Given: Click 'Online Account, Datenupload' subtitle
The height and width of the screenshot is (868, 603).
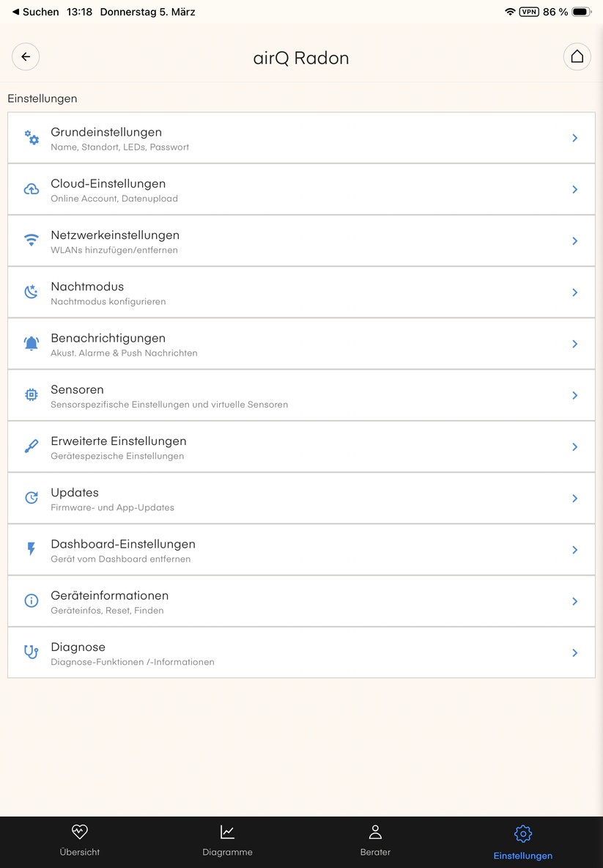Looking at the screenshot, I should pos(114,199).
